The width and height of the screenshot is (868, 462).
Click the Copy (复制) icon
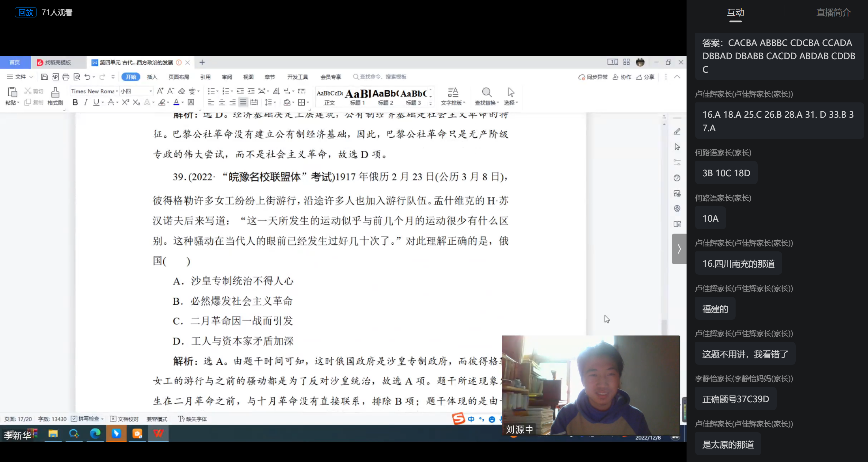click(28, 102)
